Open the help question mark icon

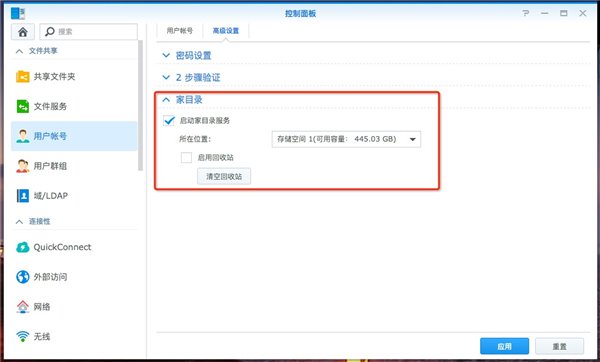pyautogui.click(x=526, y=13)
